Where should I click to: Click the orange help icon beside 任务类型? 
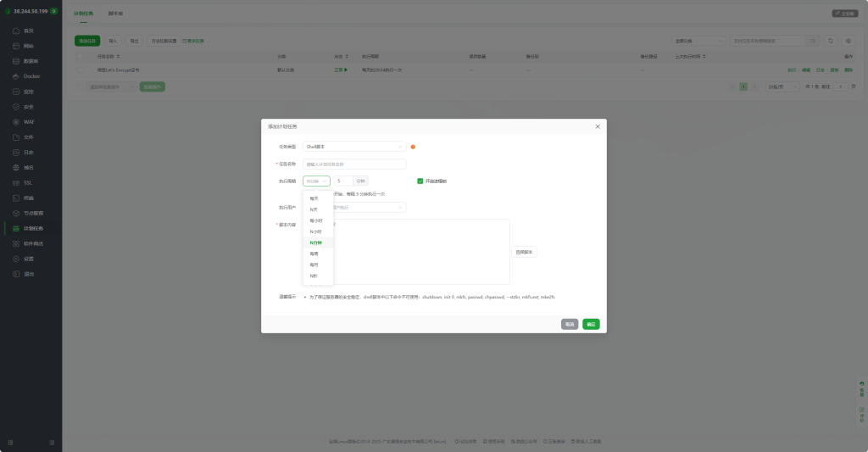[413, 147]
